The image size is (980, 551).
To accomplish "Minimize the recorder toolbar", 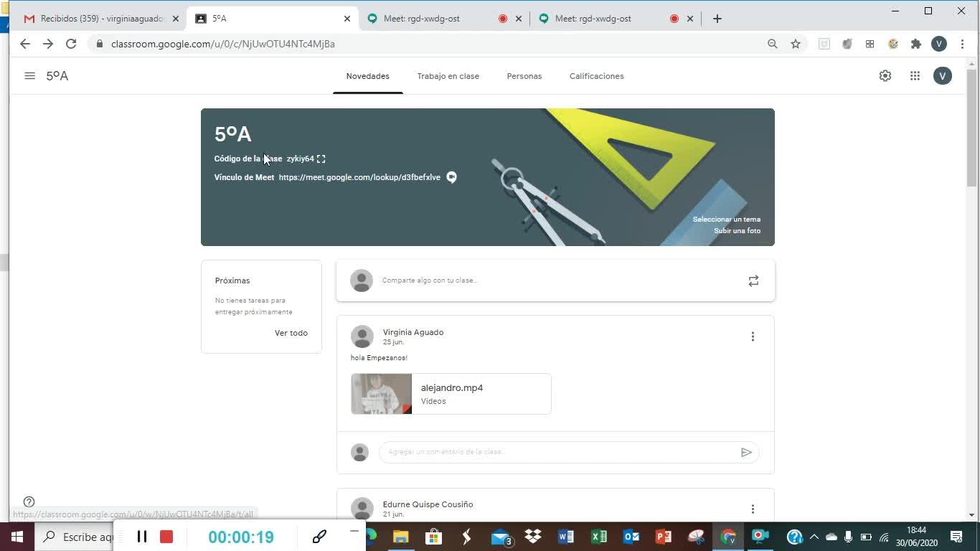I will pos(354,531).
